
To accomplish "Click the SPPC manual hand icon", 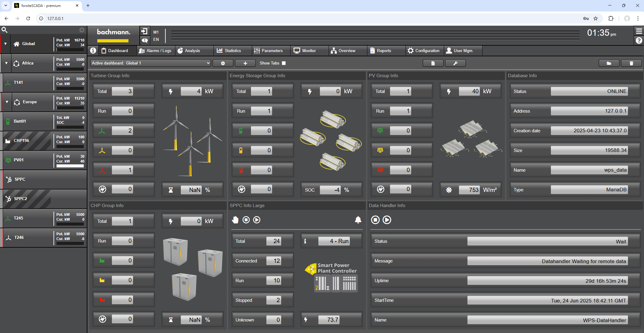I will point(235,220).
